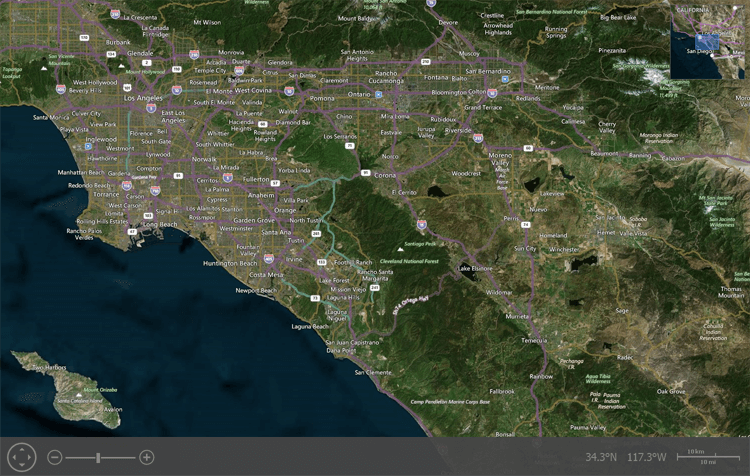Screen dimensions: 750x476
Task: Select the San Clemente label
Action: [x=373, y=372]
